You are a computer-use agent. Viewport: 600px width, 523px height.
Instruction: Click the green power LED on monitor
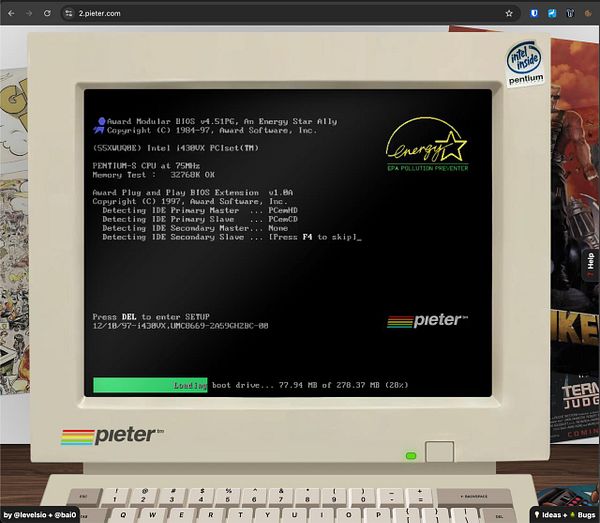coord(411,456)
